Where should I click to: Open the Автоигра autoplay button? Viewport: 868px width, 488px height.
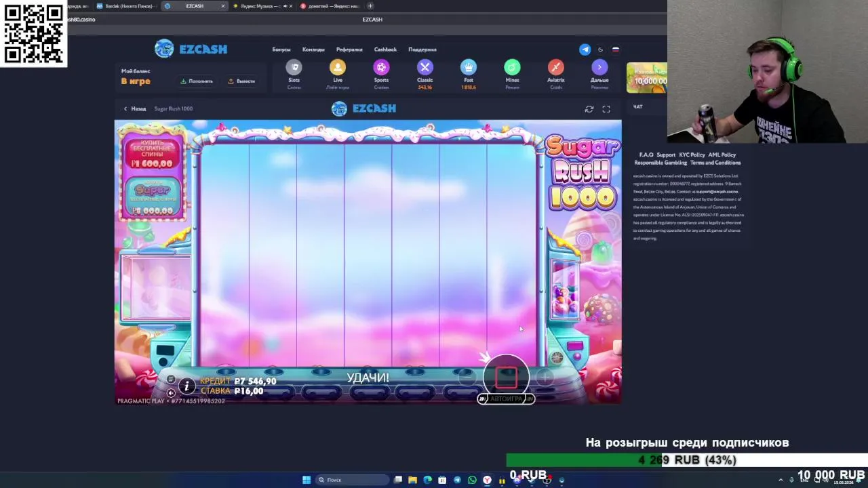pos(506,399)
